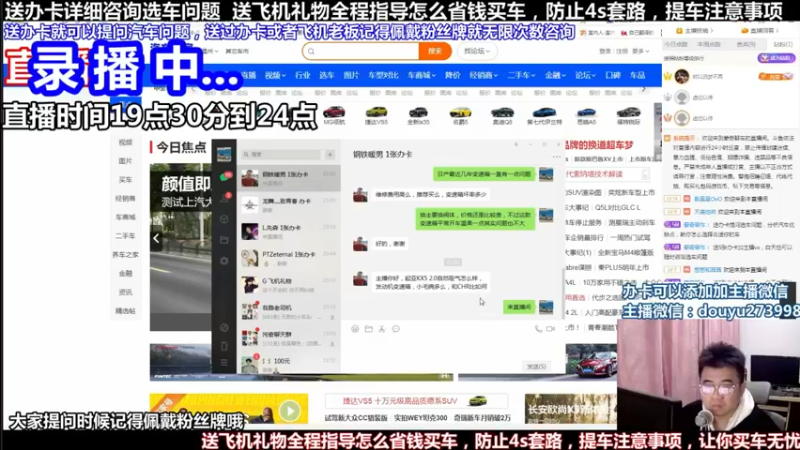Open the Moments aperture icon in WeChat sidebar
Screen dimensions: 800x450
[x=224, y=261]
